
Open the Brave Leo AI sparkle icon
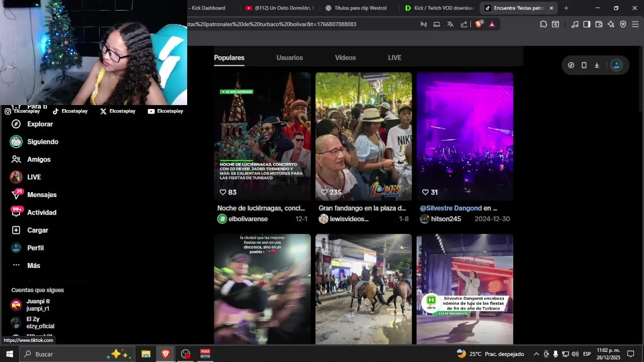611,24
